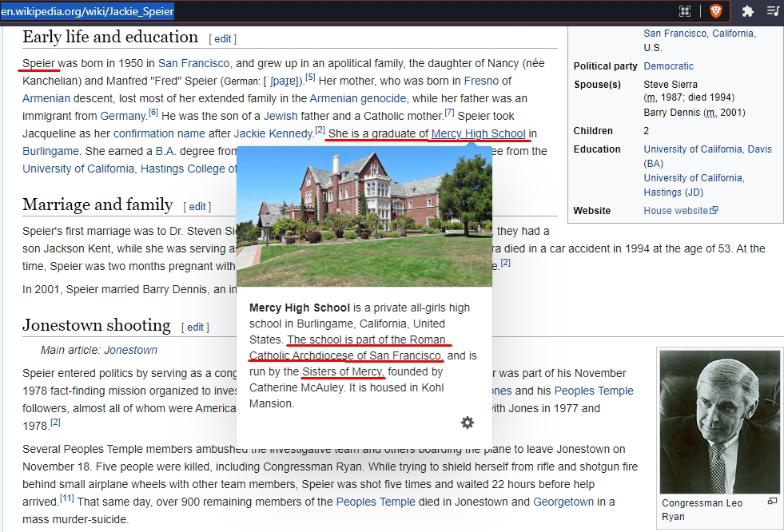The width and height of the screenshot is (784, 532).
Task: Open the Armenian genocide article link
Action: point(358,98)
